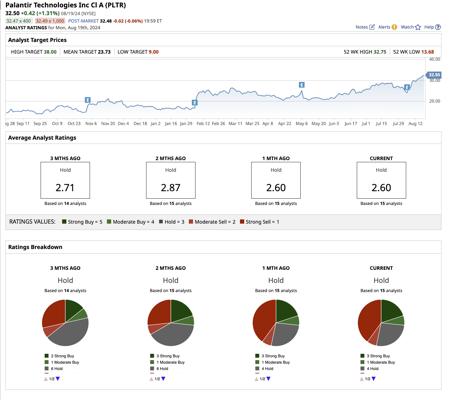Viewport: 451px width, 400px height.
Task: Toggle Moderate Buy in 2 MTHS AGO legend
Action: point(167,362)
